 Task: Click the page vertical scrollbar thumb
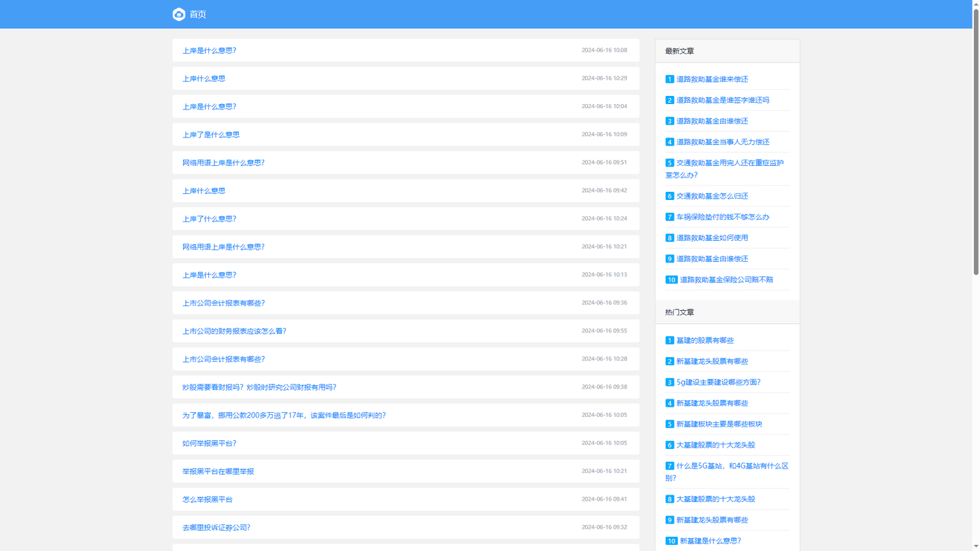976,141
